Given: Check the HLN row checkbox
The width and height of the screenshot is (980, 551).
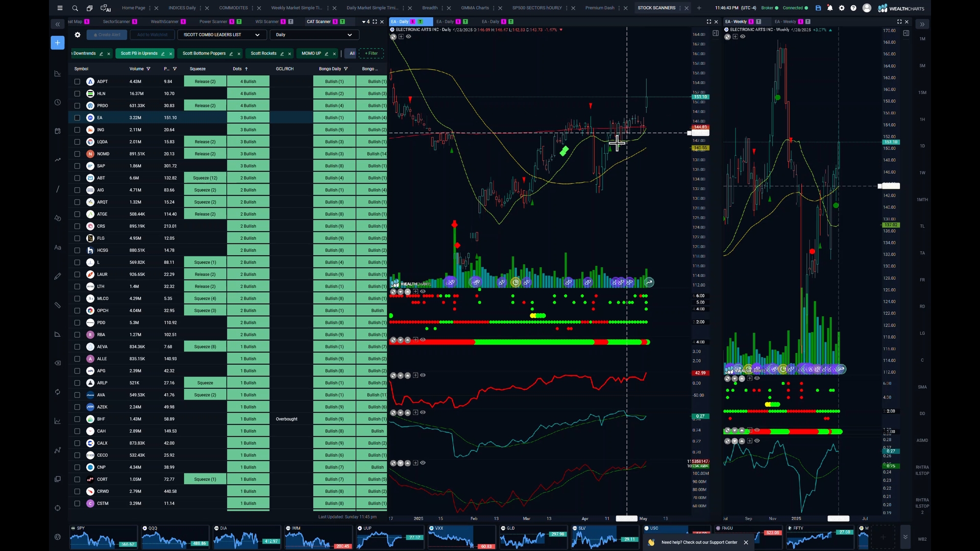Looking at the screenshot, I should [x=77, y=94].
